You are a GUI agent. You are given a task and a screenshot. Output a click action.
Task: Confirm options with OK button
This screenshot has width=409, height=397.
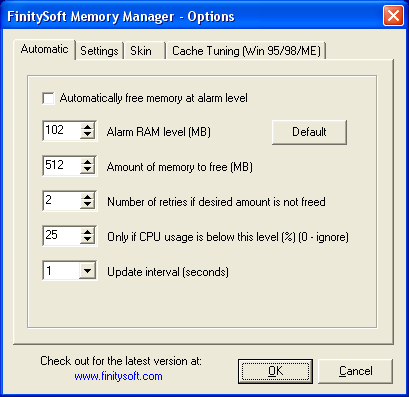[x=275, y=371]
